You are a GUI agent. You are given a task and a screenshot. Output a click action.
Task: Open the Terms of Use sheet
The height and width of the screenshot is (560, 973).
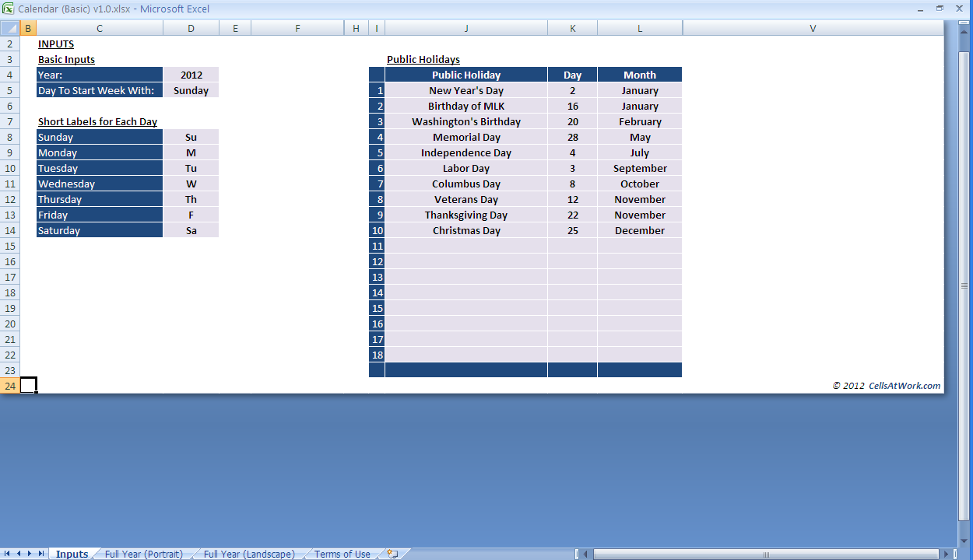click(x=342, y=554)
